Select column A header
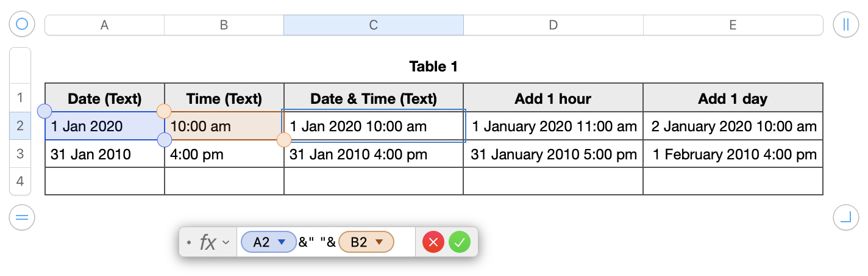The image size is (868, 276). coord(104,25)
